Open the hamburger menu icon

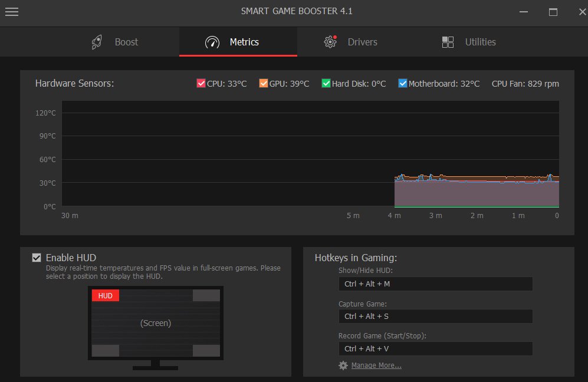(x=11, y=12)
